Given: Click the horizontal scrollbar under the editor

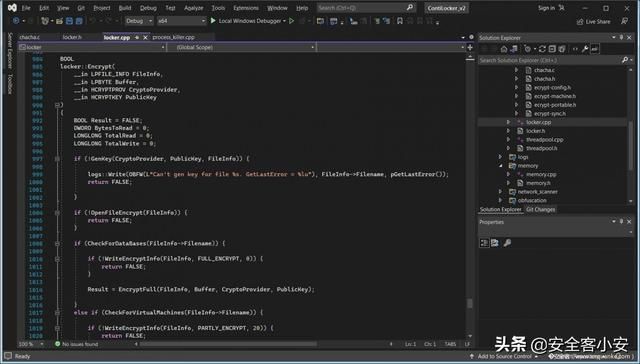Looking at the screenshot, I should coord(261,344).
